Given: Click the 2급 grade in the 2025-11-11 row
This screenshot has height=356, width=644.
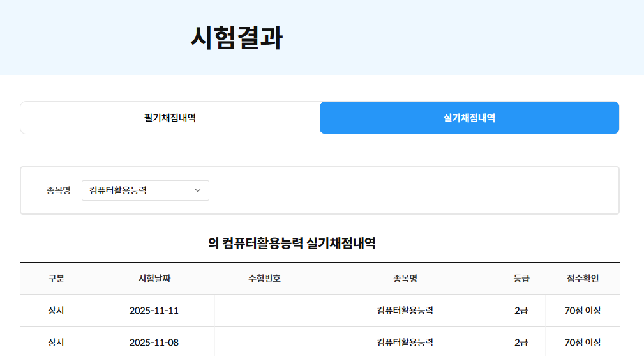Looking at the screenshot, I should click(x=521, y=311).
